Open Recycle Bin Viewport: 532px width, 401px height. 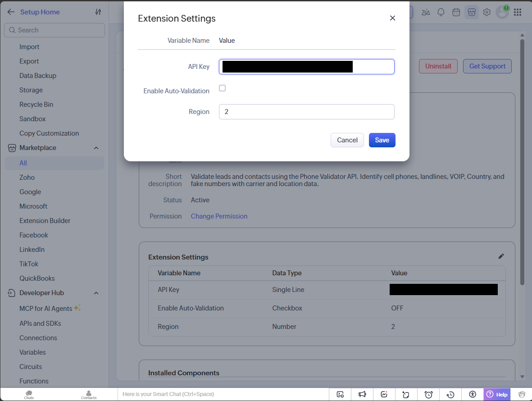[x=36, y=105]
